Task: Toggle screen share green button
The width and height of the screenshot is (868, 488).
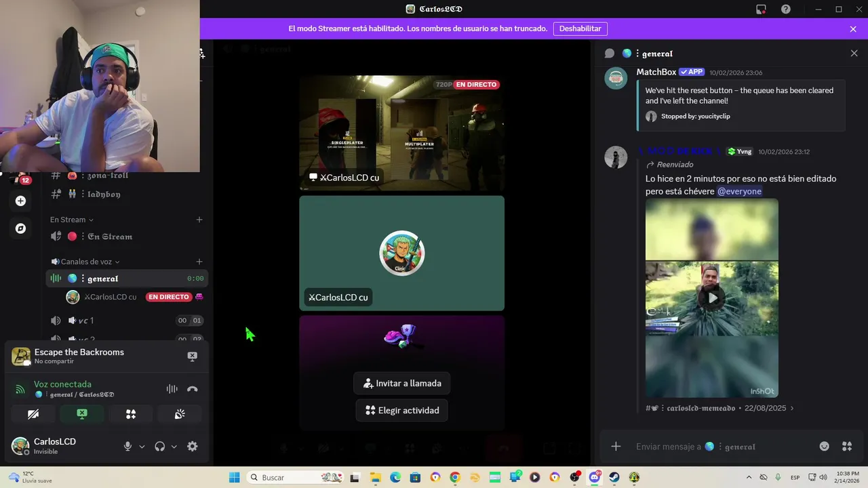Action: (x=82, y=414)
